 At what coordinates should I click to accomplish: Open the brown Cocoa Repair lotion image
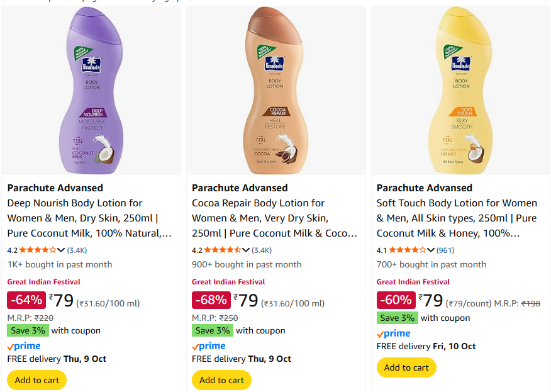click(x=275, y=91)
